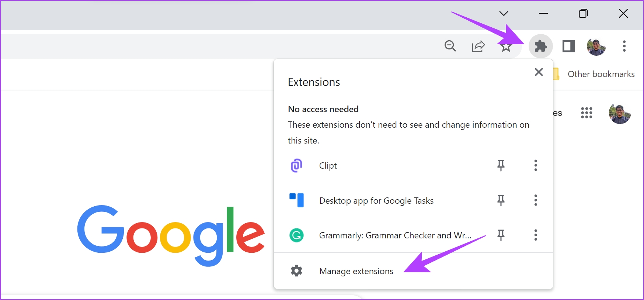Bookmark this page with the star icon
This screenshot has width=644, height=300.
click(506, 47)
